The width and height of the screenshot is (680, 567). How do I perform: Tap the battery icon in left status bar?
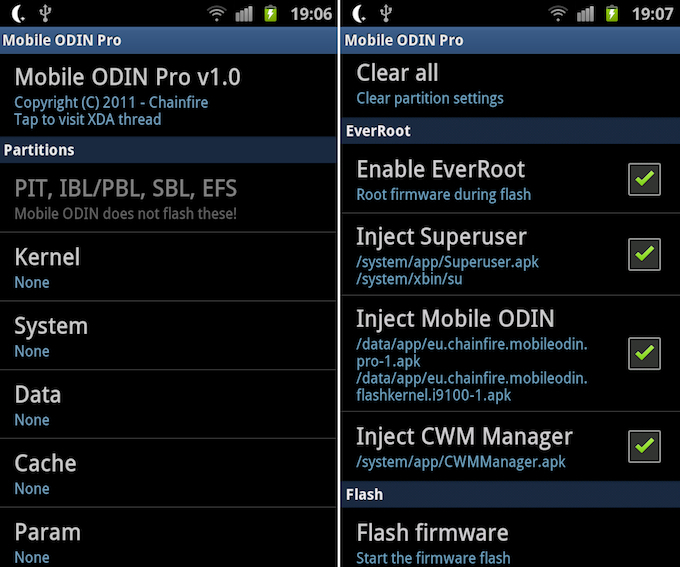tap(270, 14)
